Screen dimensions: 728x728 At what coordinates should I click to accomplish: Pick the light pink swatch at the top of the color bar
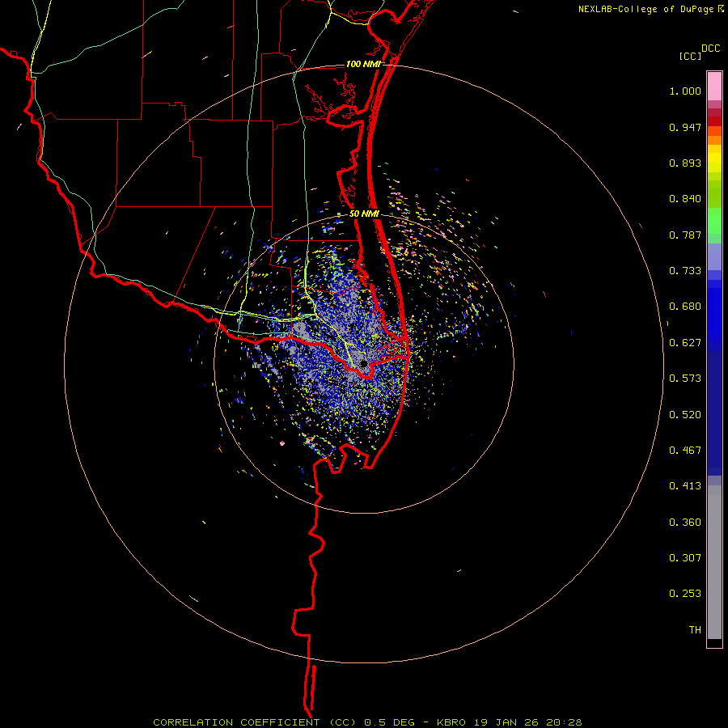714,87
